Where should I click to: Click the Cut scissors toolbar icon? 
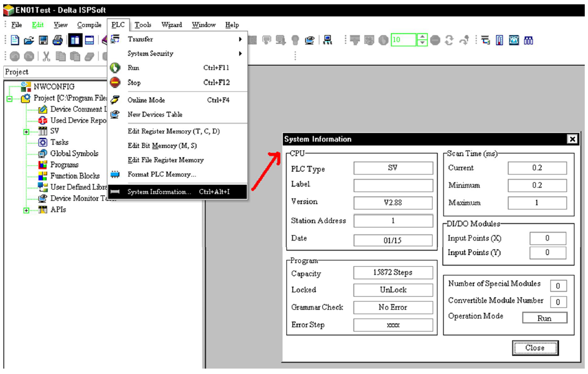click(46, 56)
